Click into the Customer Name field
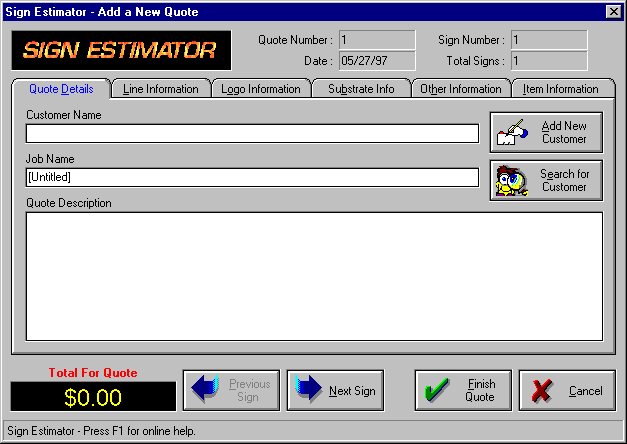This screenshot has width=627, height=444. point(252,134)
